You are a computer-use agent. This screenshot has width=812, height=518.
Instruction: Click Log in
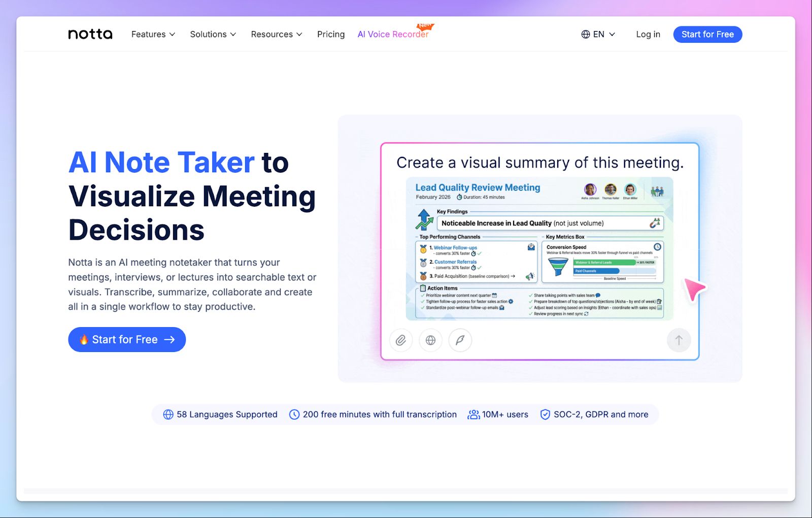tap(648, 34)
